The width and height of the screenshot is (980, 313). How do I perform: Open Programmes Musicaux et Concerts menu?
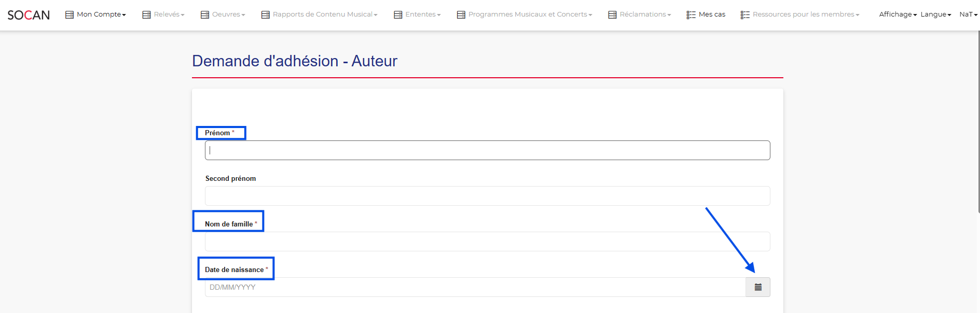(x=529, y=15)
